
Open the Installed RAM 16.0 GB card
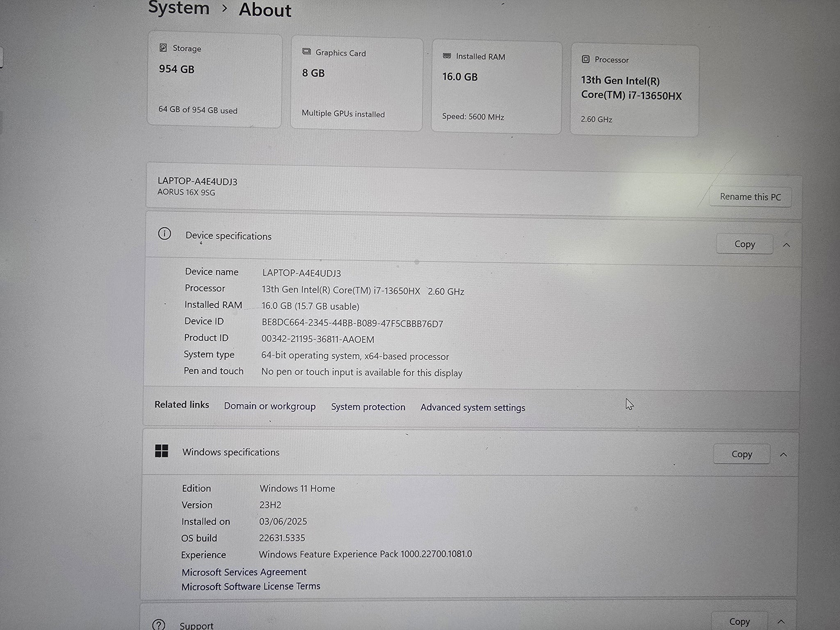496,87
